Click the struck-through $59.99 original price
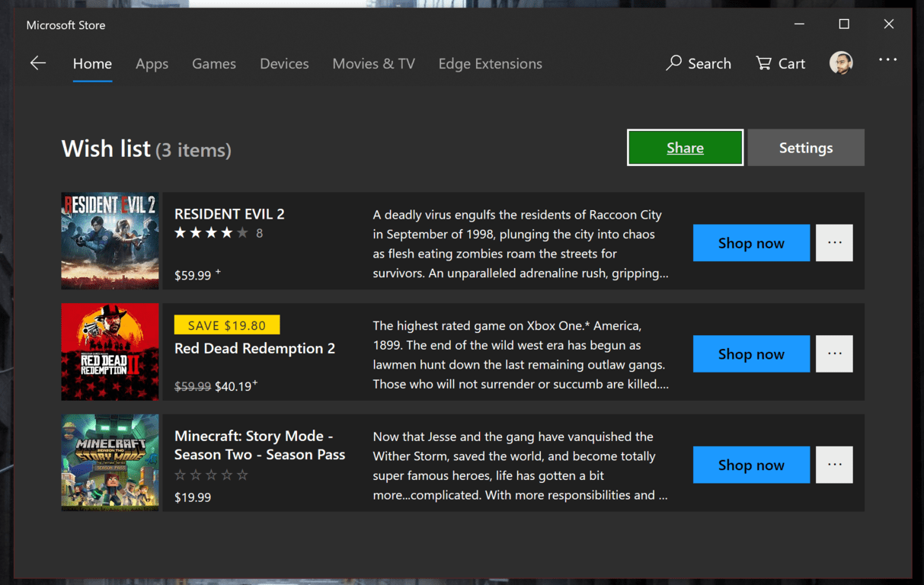The width and height of the screenshot is (924, 585). tap(193, 386)
